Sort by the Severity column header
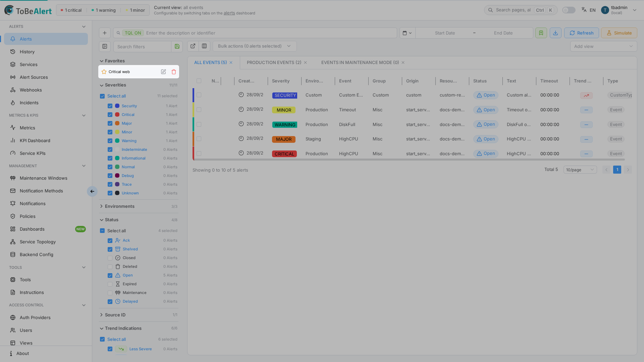644x362 pixels. pos(281,81)
